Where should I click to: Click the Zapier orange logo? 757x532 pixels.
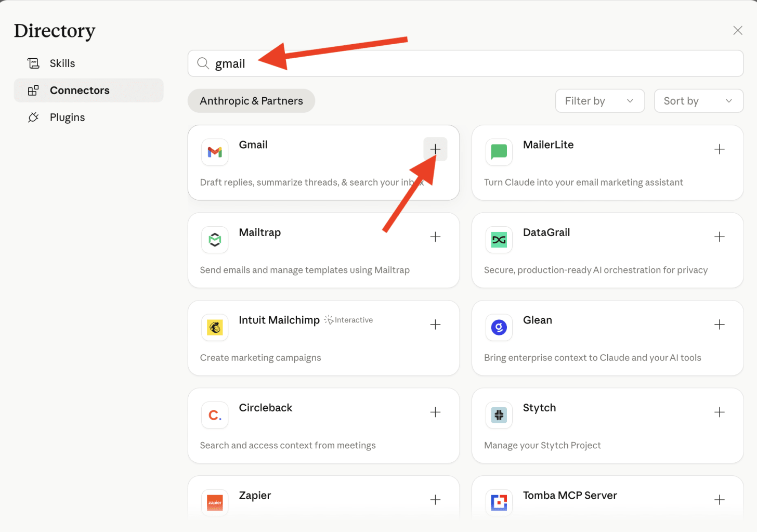(215, 502)
